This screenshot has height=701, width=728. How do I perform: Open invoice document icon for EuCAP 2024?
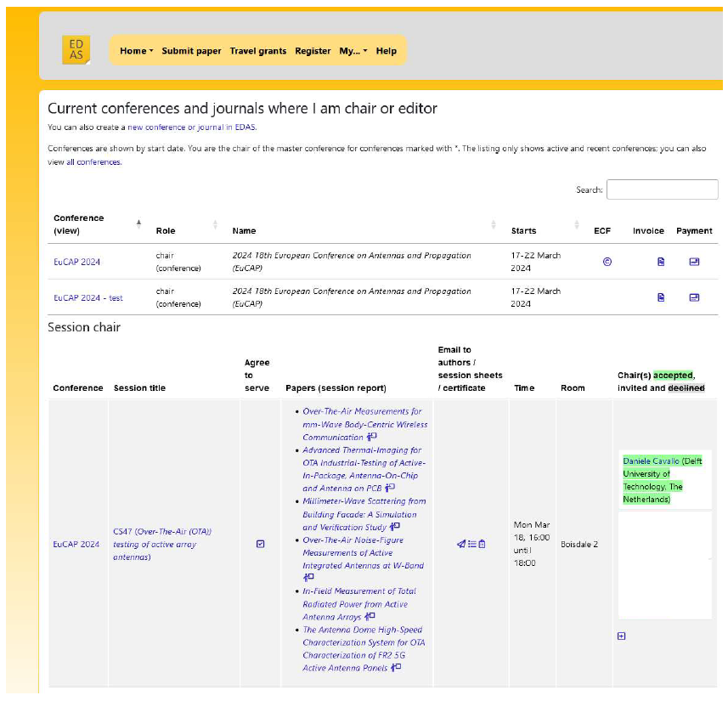tap(661, 262)
